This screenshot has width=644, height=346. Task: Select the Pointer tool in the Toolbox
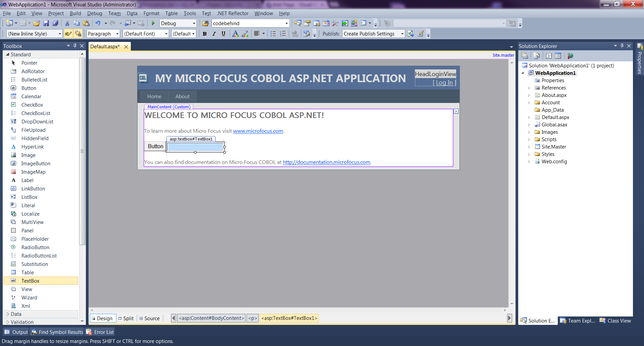coord(41,63)
